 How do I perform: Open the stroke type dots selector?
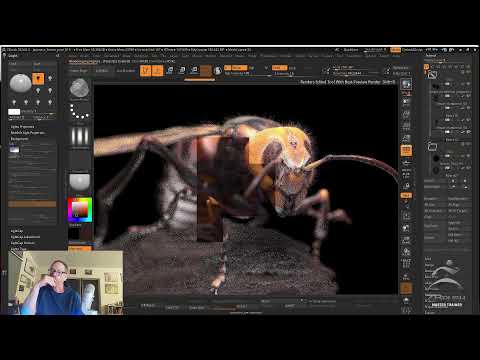[79, 112]
